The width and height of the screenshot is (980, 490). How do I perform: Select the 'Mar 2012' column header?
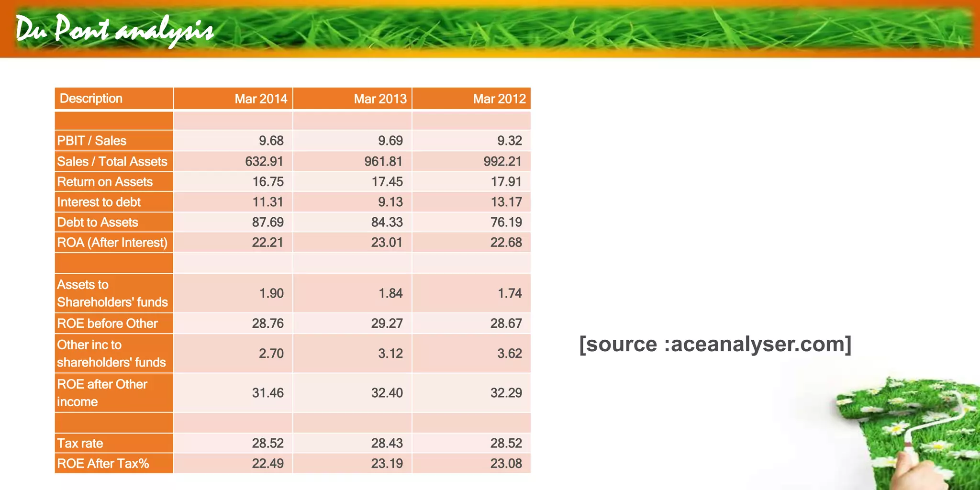(x=499, y=99)
